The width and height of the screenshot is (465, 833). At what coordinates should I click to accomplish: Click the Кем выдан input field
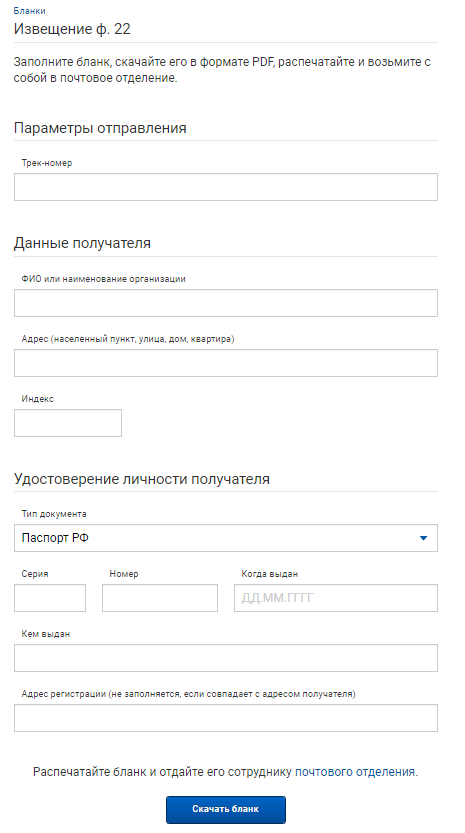coord(226,658)
